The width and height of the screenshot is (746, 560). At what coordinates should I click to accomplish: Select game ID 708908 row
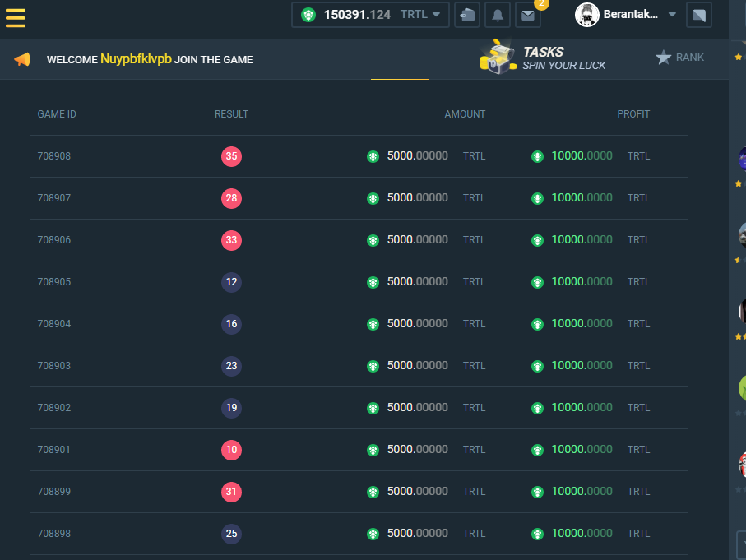pos(54,156)
